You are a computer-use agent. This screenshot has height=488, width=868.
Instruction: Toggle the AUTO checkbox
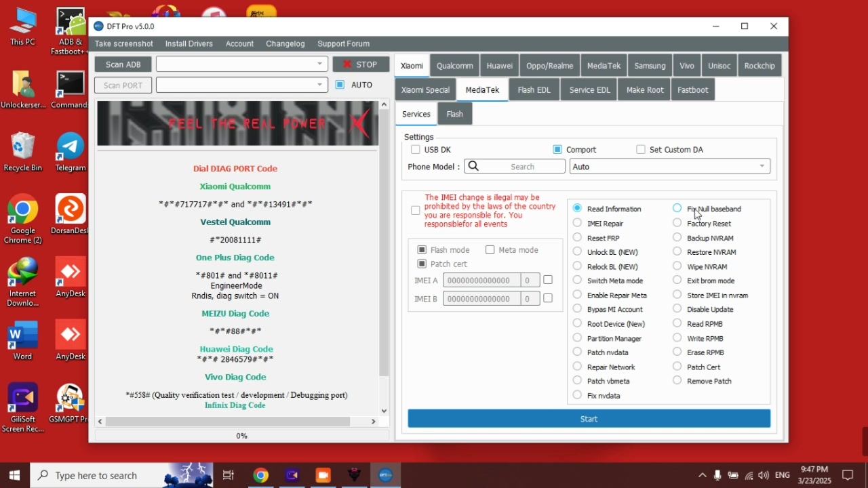[x=340, y=85]
